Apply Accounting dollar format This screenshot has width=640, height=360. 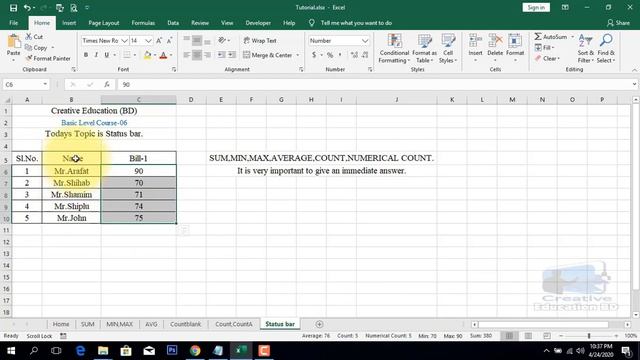314,55
